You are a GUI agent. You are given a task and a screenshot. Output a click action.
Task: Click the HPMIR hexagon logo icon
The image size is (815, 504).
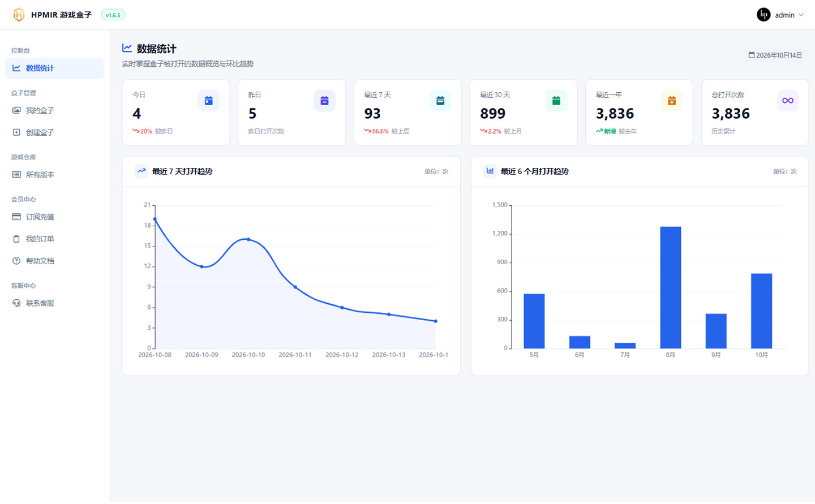[x=19, y=15]
